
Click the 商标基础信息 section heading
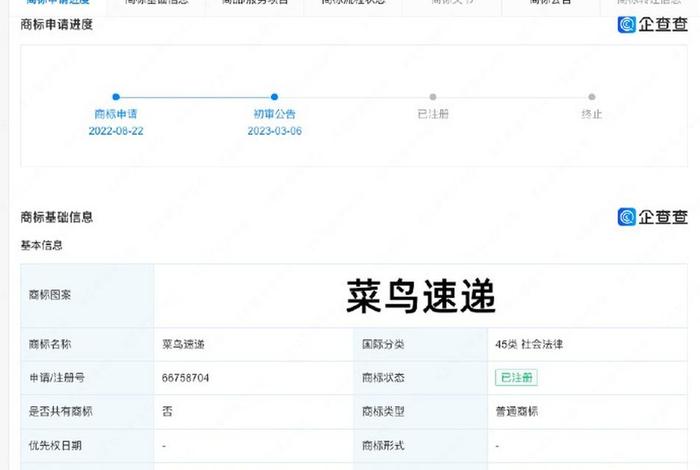[x=57, y=217]
